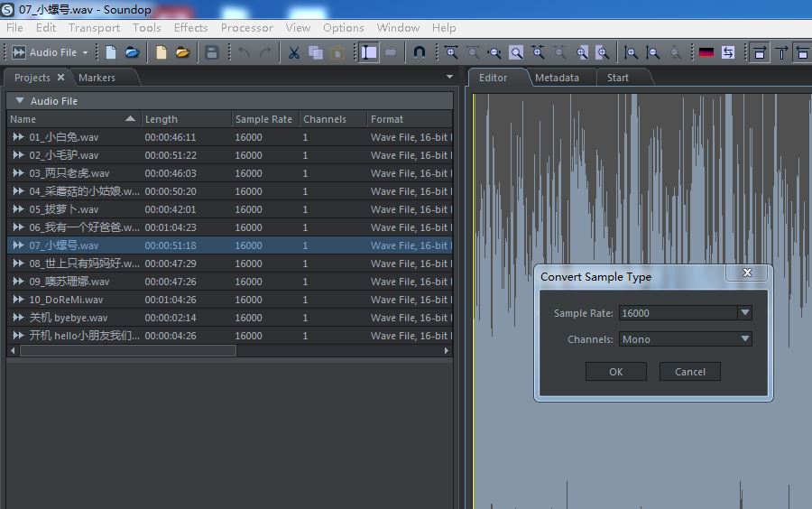Collapse the Audio File tree section

[x=19, y=101]
